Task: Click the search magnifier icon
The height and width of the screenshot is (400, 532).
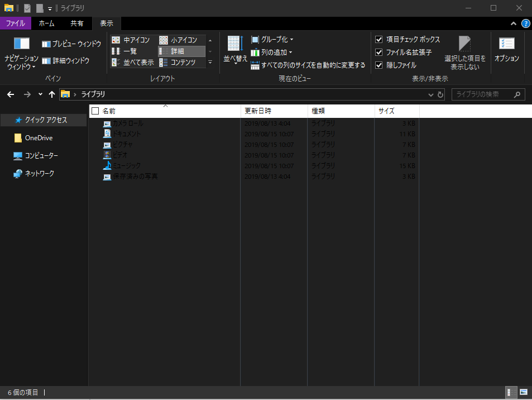Action: 517,94
